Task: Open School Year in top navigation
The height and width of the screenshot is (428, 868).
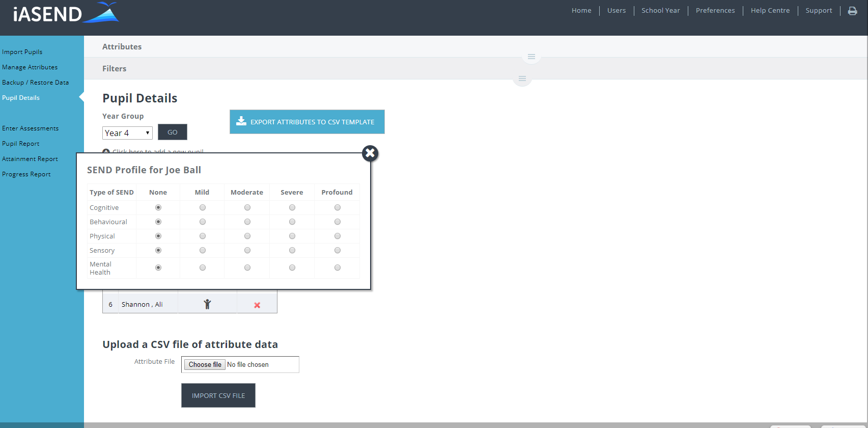Action: click(x=661, y=10)
